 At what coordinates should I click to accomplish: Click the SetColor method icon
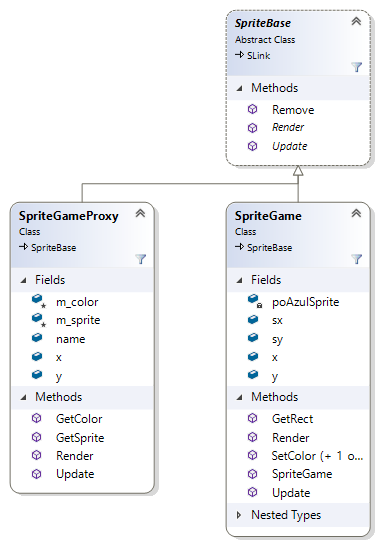point(252,455)
